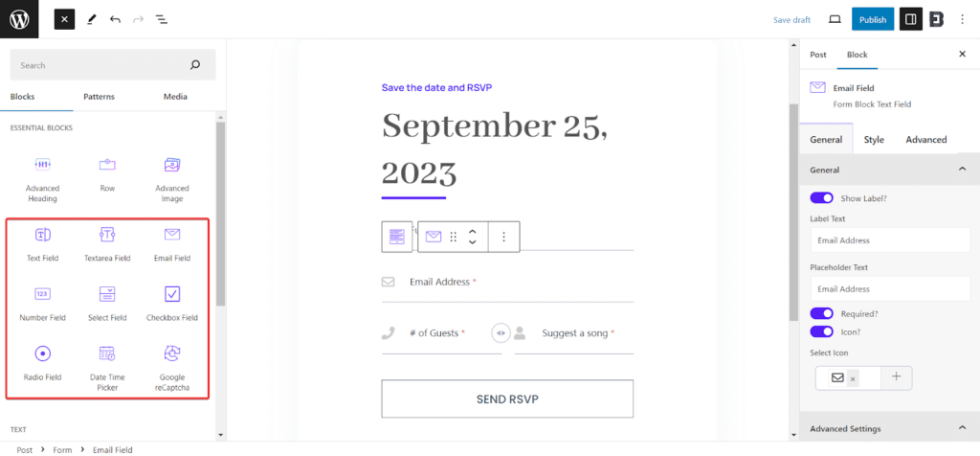
Task: Disable the Required toggle
Action: tap(821, 313)
